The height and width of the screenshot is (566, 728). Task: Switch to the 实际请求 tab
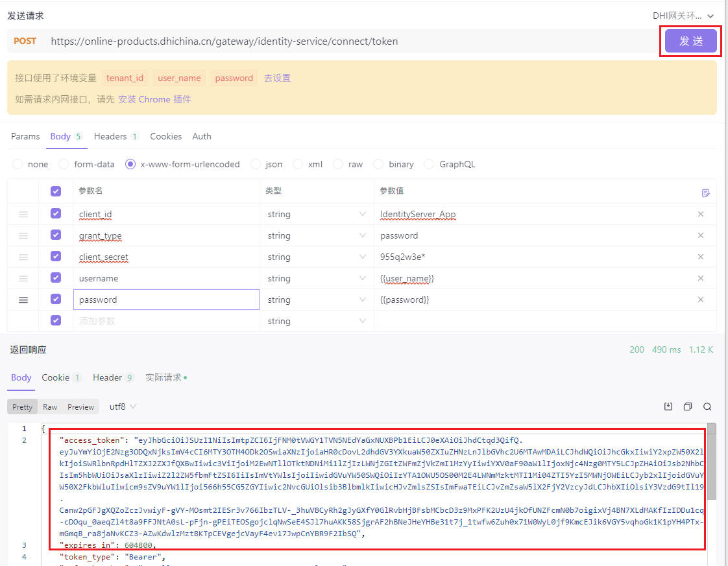coord(165,377)
